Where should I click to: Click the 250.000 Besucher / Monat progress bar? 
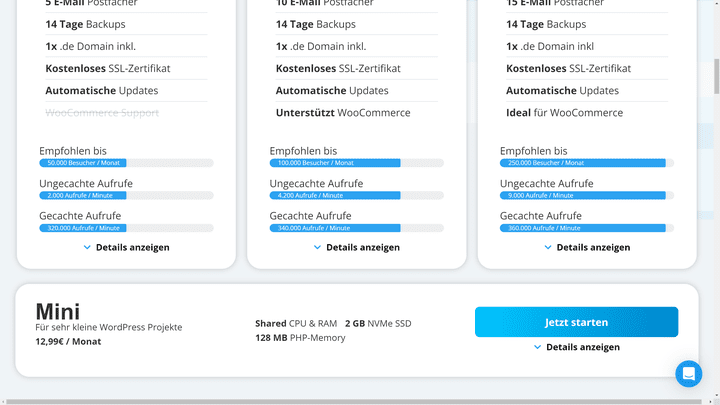coord(587,163)
